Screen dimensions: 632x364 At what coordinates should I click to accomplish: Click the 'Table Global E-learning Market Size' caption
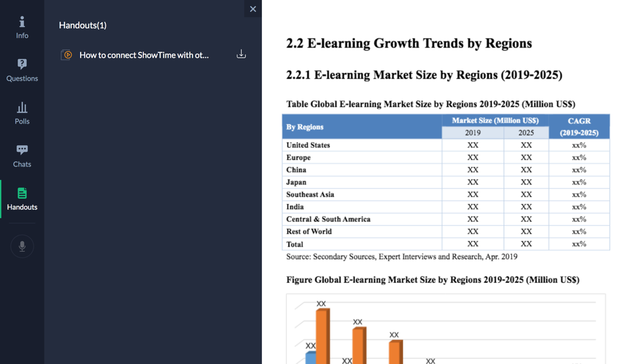click(x=431, y=104)
